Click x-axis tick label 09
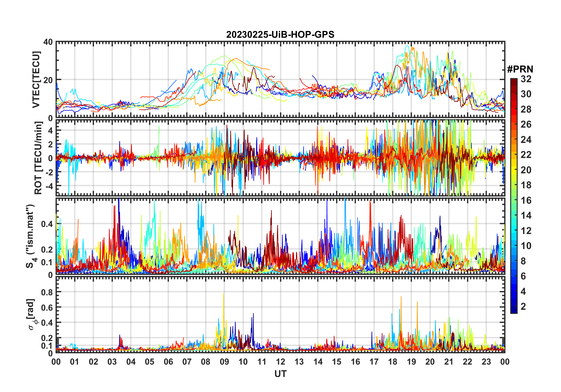Screen dimensions: 561x392 tap(224, 362)
